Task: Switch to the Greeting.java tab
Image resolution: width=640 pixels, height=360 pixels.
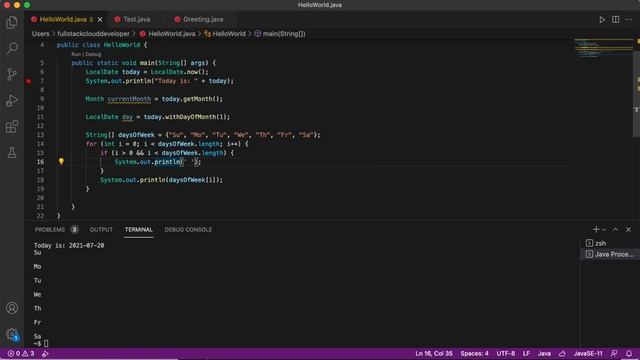Action: [x=203, y=19]
